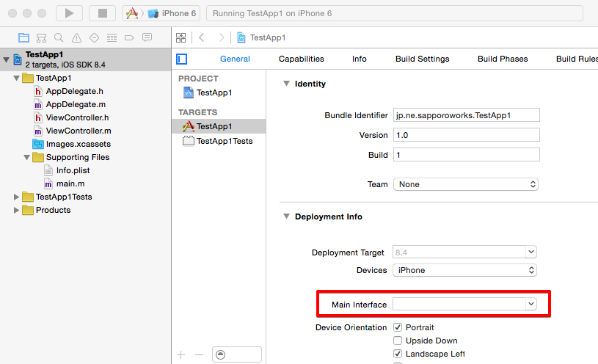
Task: Click the TestApp1 jump bar file icon
Action: point(241,37)
